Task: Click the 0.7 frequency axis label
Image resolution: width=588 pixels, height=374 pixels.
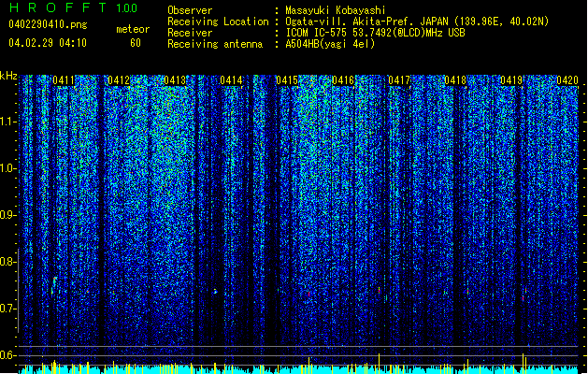Action: click(x=7, y=309)
